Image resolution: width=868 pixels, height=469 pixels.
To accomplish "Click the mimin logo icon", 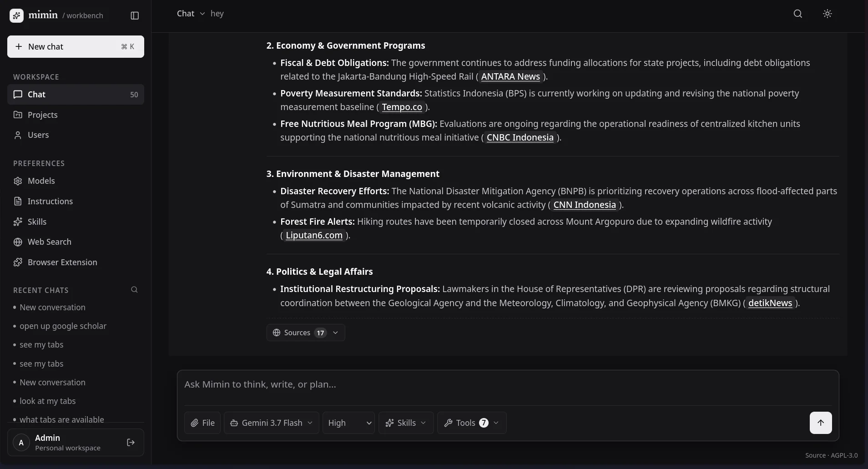I will click(x=17, y=15).
